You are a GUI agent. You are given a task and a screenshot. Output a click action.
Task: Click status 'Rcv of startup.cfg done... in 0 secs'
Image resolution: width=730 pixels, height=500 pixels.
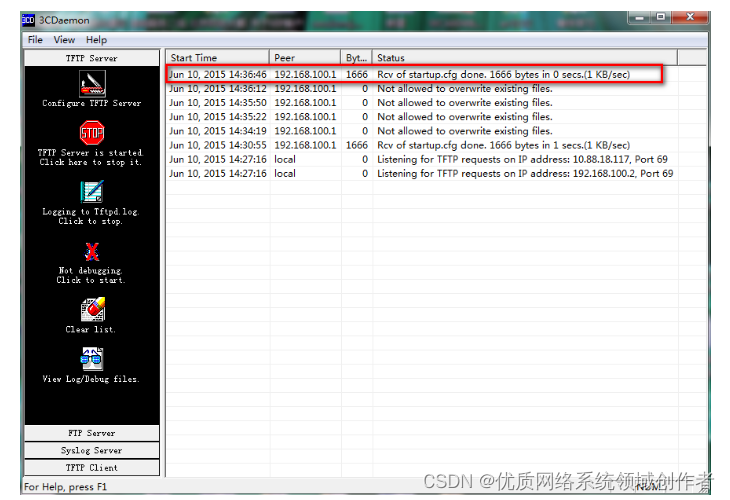click(503, 74)
